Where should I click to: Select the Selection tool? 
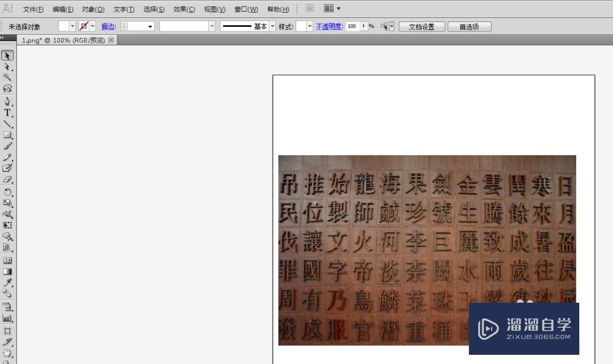pyautogui.click(x=8, y=55)
